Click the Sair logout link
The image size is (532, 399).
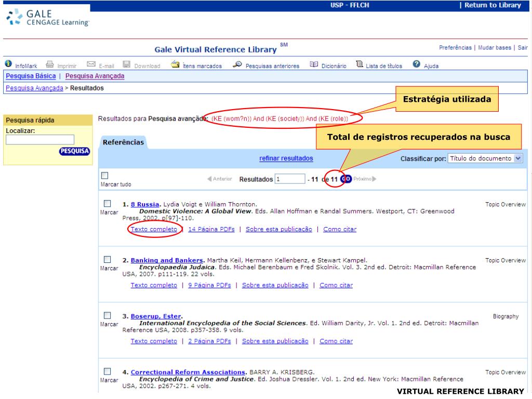click(523, 48)
